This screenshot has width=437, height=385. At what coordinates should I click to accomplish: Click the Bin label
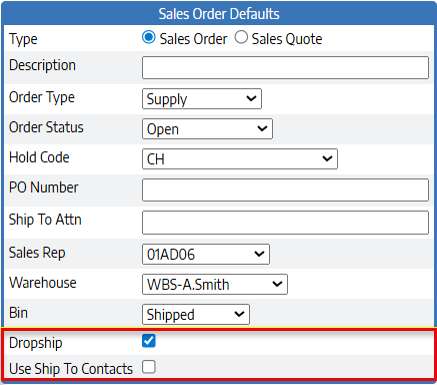pos(18,313)
